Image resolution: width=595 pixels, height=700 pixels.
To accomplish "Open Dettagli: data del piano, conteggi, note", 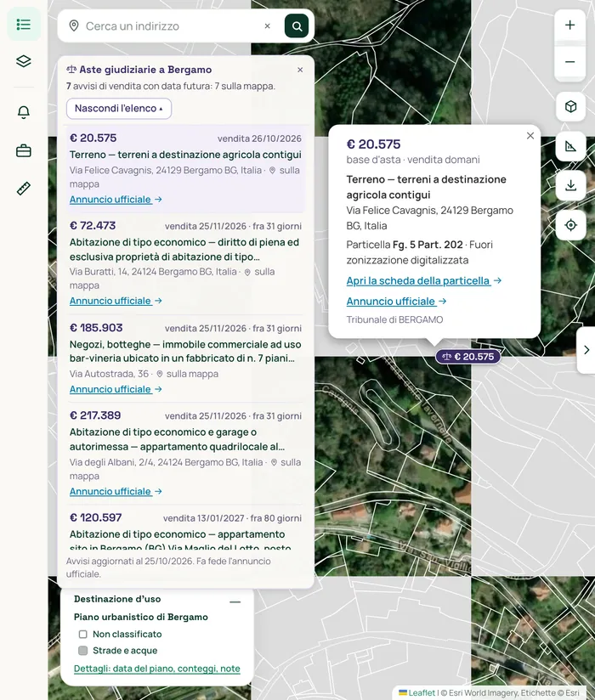I will (156, 669).
